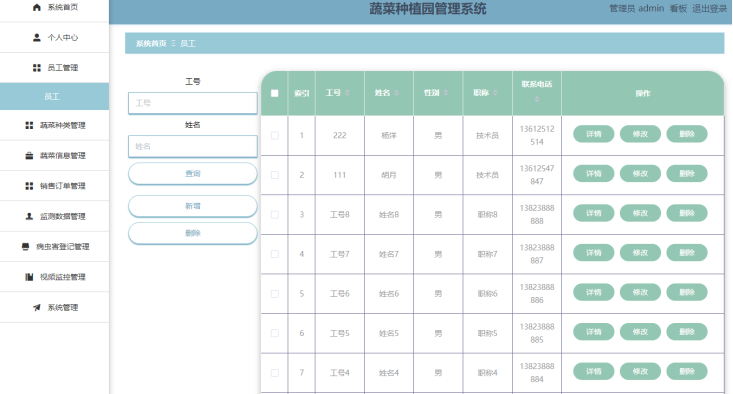The image size is (733, 394).
Task: Click the 操作 column header
Action: 643,93
